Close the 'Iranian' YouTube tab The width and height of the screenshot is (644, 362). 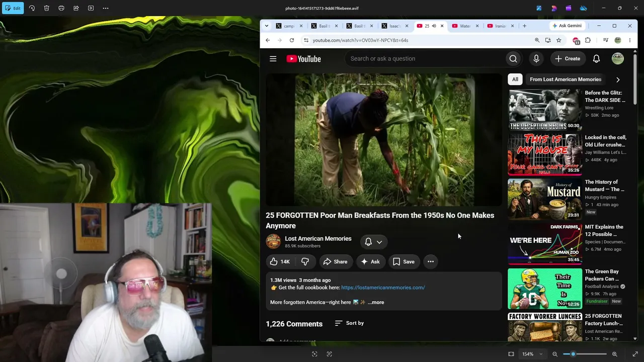tap(513, 26)
